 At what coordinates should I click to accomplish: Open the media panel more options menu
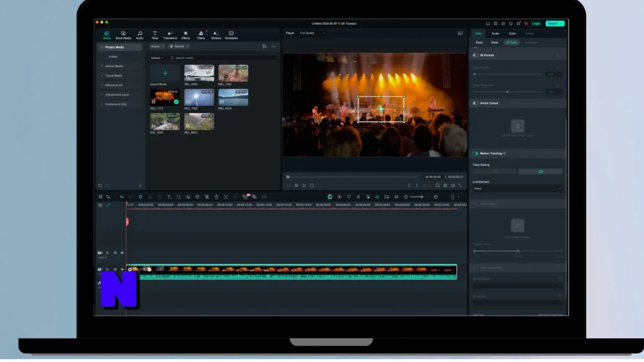[274, 47]
